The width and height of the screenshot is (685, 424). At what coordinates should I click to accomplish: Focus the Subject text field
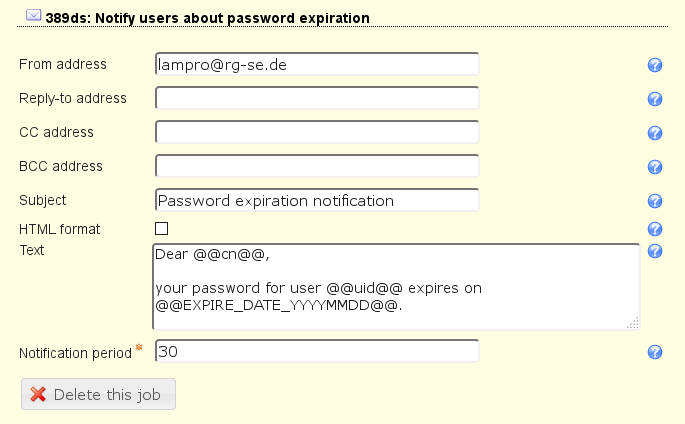coord(317,200)
